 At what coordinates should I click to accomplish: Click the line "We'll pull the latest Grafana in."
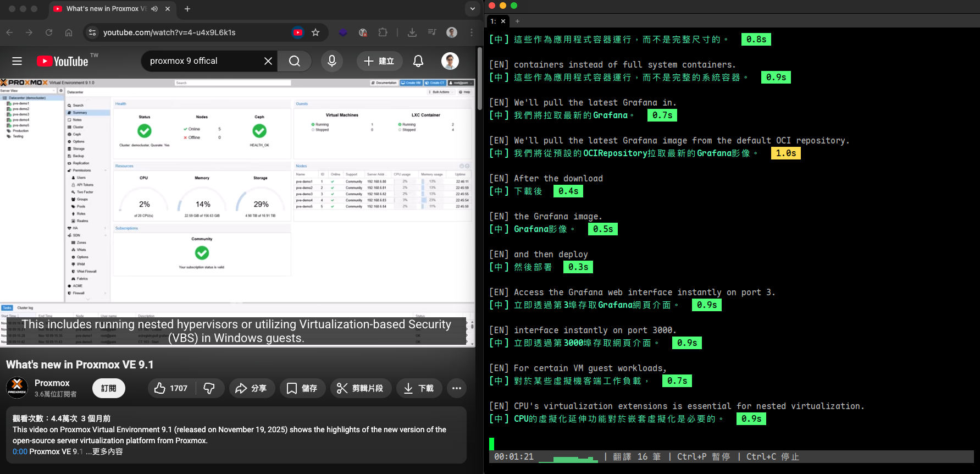595,102
